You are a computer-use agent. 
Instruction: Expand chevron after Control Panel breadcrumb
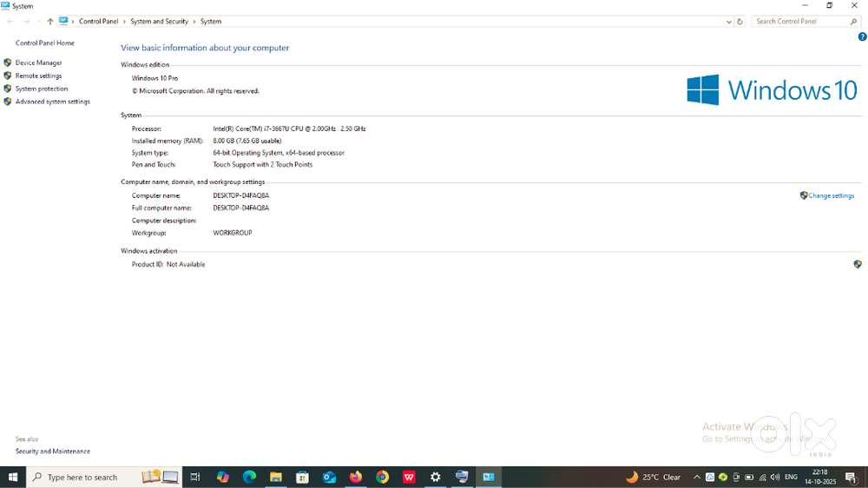[124, 22]
